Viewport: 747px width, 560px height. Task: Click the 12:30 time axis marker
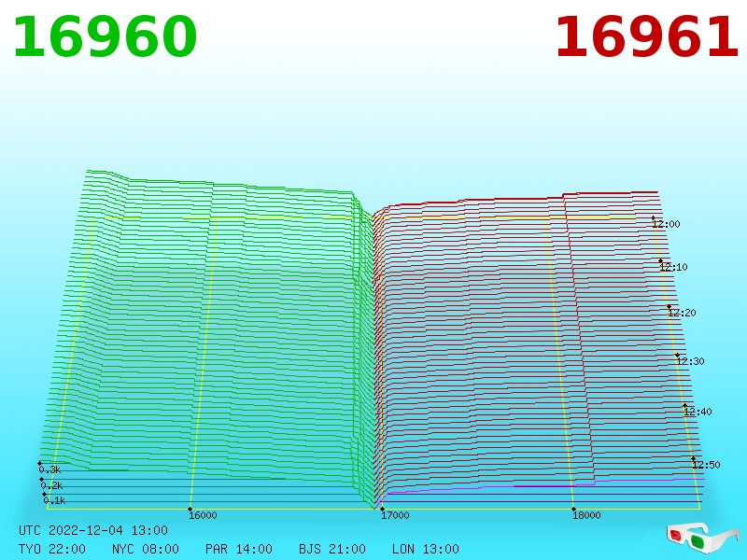690,361
